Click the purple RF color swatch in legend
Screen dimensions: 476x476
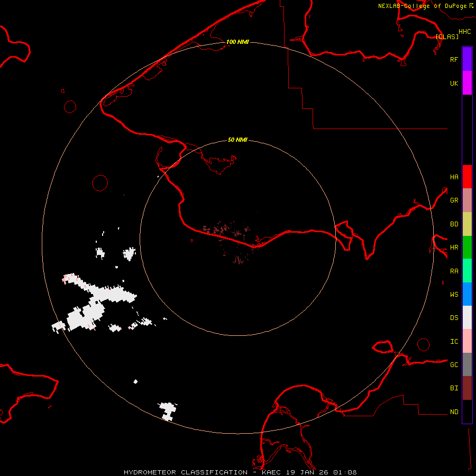(467, 59)
